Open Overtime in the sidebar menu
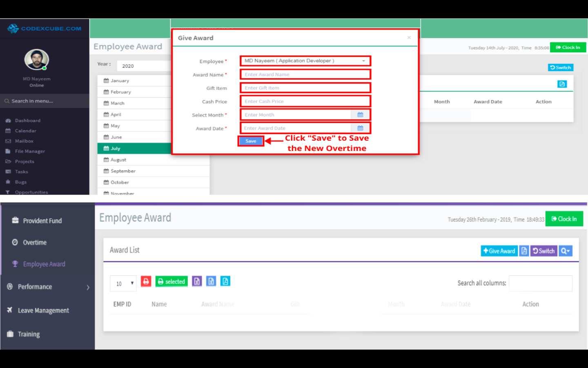 coord(35,242)
